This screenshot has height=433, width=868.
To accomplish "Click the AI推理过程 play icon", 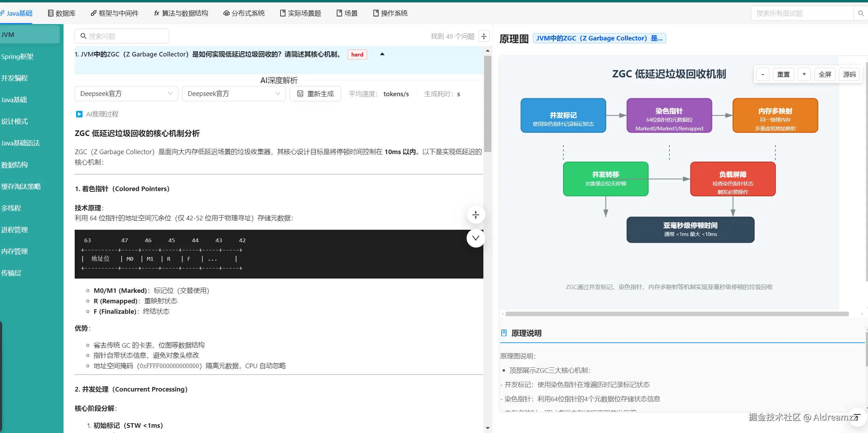I will 79,114.
